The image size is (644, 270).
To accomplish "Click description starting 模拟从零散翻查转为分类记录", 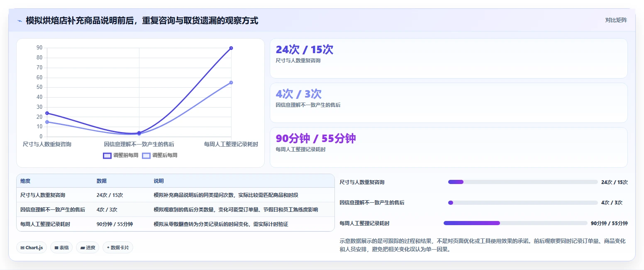I will [221, 224].
